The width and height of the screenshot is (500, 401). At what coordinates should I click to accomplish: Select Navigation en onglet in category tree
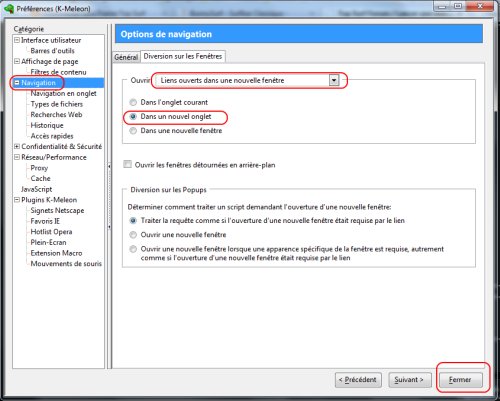pos(63,93)
